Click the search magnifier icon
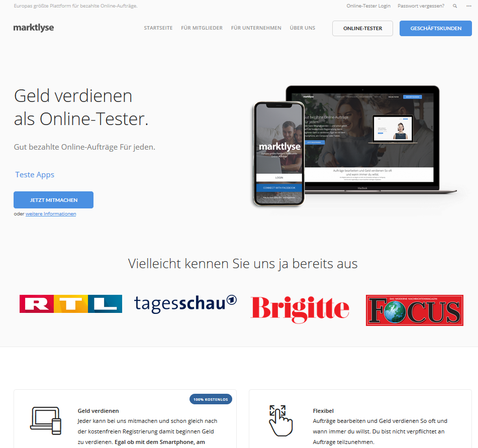The width and height of the screenshot is (478, 448). pos(455,6)
